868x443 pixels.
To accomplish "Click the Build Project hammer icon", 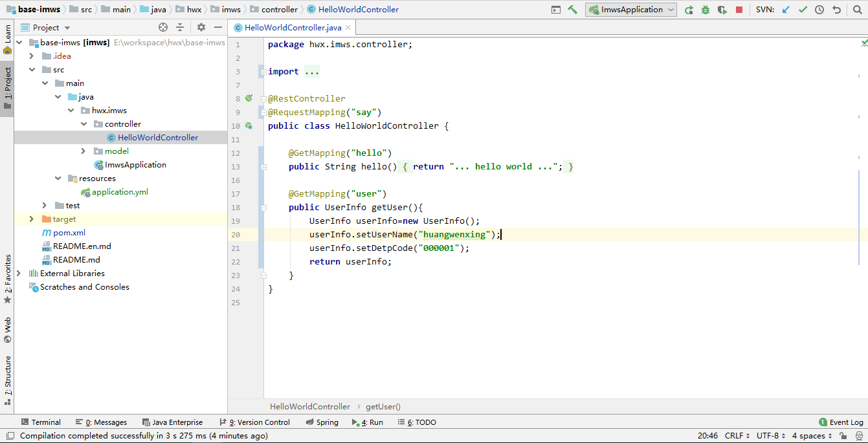I will click(x=572, y=10).
